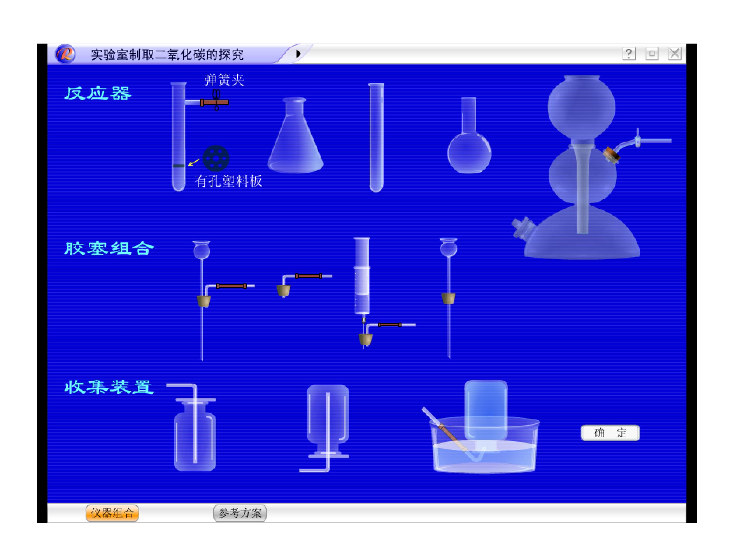Select the round-bottom flask reactor
The width and height of the screenshot is (747, 560).
click(469, 135)
